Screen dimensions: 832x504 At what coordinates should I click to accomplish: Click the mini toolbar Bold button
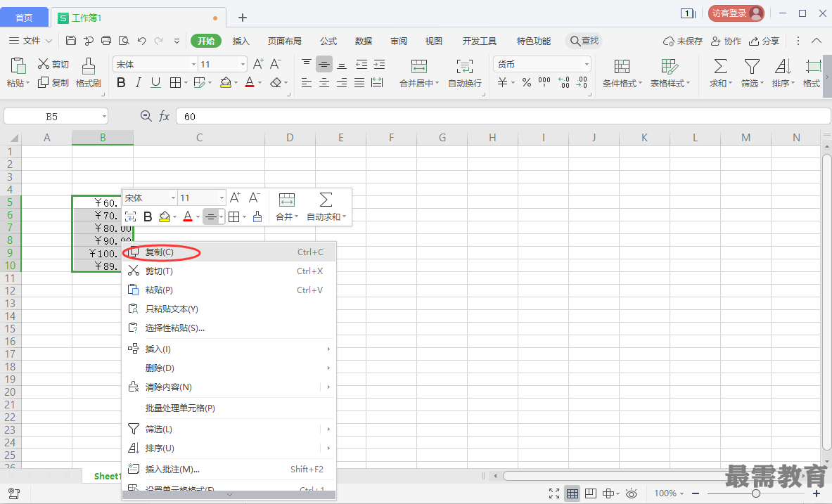coord(148,217)
